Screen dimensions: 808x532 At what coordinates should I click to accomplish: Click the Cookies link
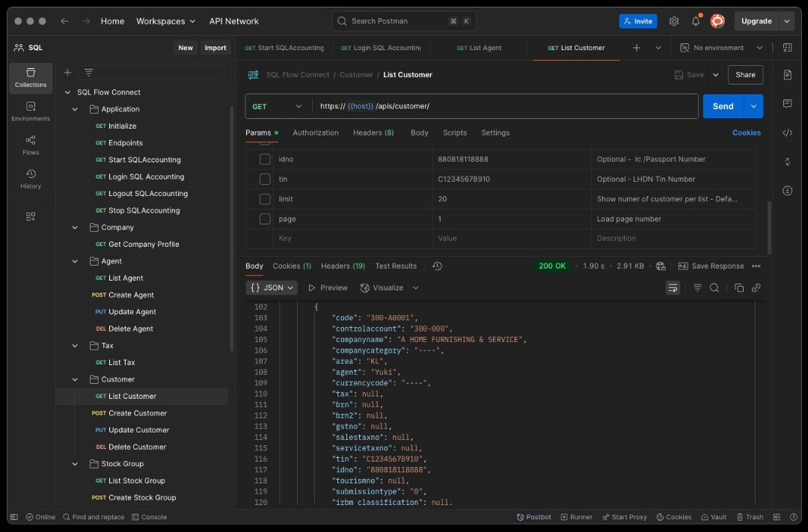(746, 132)
